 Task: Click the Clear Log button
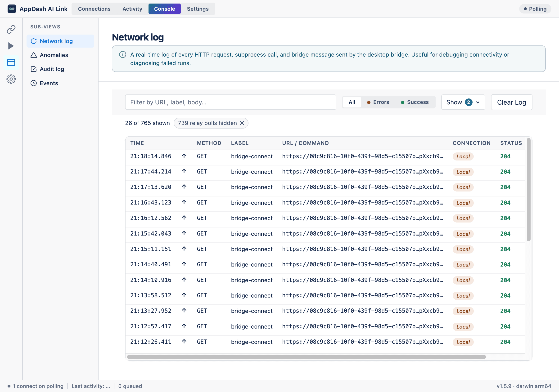point(512,102)
